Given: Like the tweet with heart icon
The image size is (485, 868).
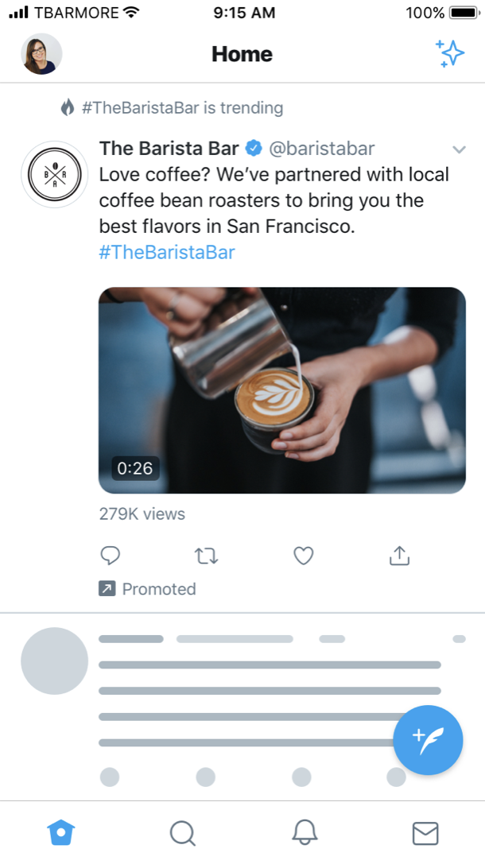Looking at the screenshot, I should coord(303,556).
